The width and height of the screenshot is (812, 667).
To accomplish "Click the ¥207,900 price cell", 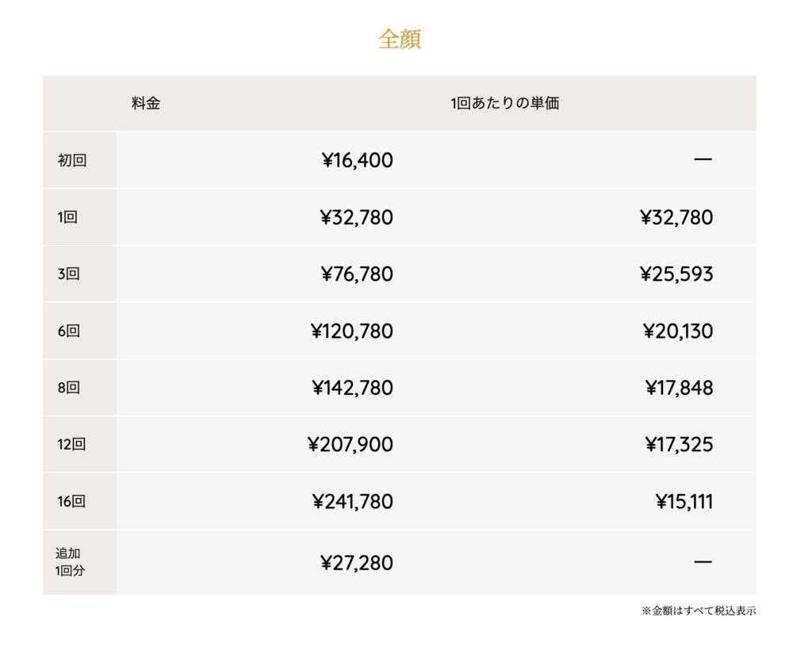I will tap(350, 444).
